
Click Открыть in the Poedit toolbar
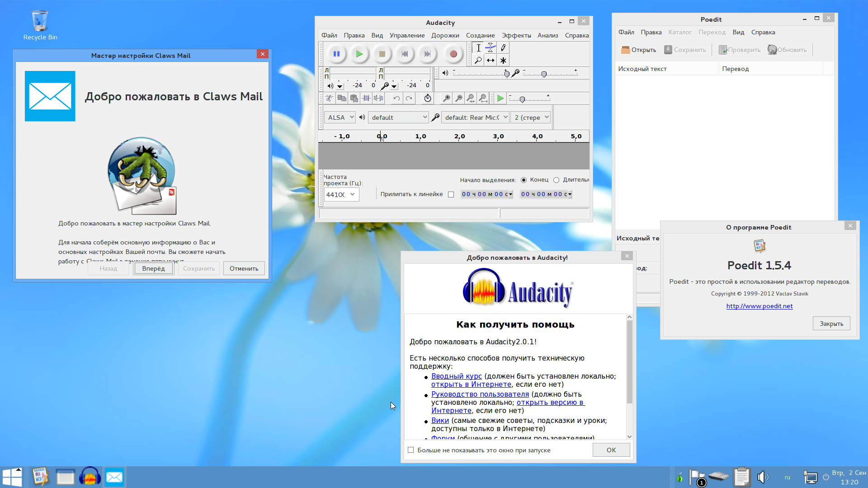[x=638, y=50]
